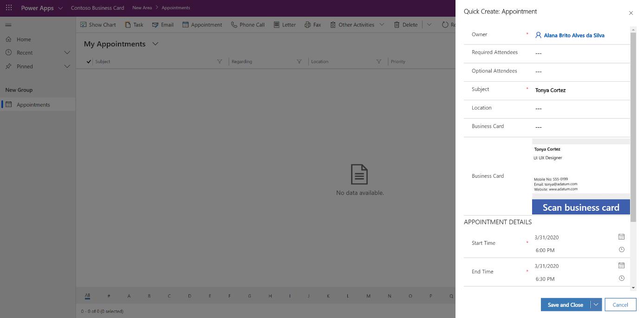Open the Power Apps dropdown chevron

[60, 8]
